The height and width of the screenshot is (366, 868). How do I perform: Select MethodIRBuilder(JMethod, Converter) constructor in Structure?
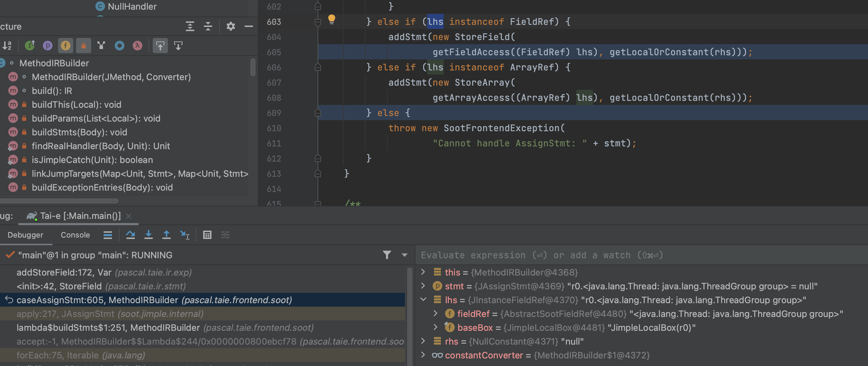[x=111, y=77]
